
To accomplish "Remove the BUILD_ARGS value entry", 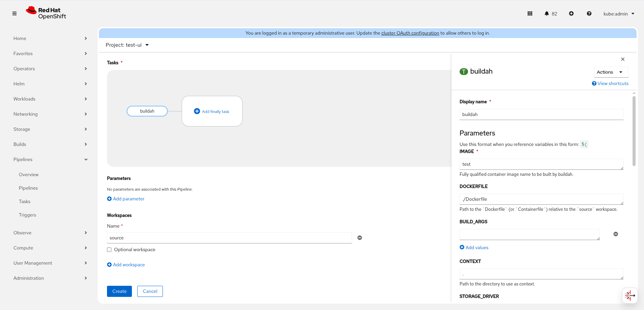I will 616,234.
